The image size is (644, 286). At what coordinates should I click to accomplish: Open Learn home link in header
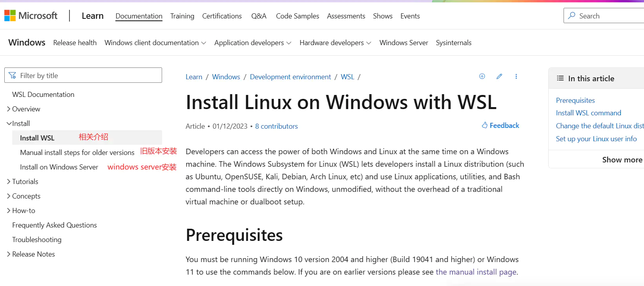tap(93, 16)
